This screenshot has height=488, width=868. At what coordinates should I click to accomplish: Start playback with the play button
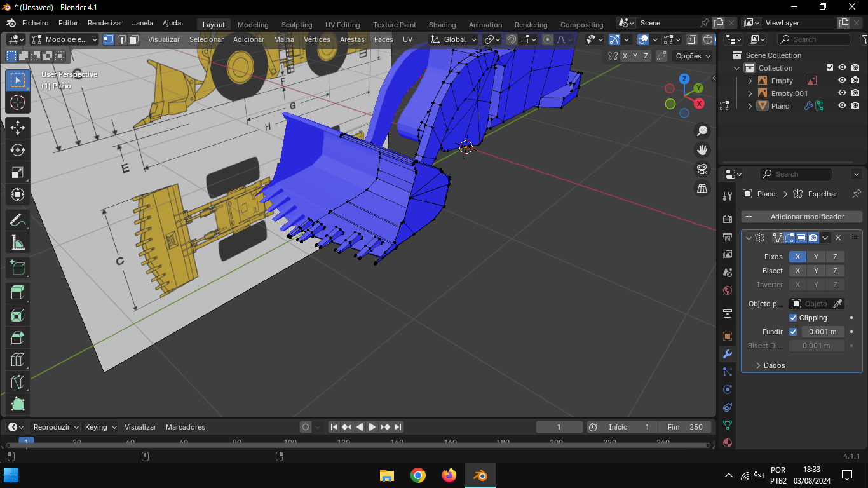[372, 427]
